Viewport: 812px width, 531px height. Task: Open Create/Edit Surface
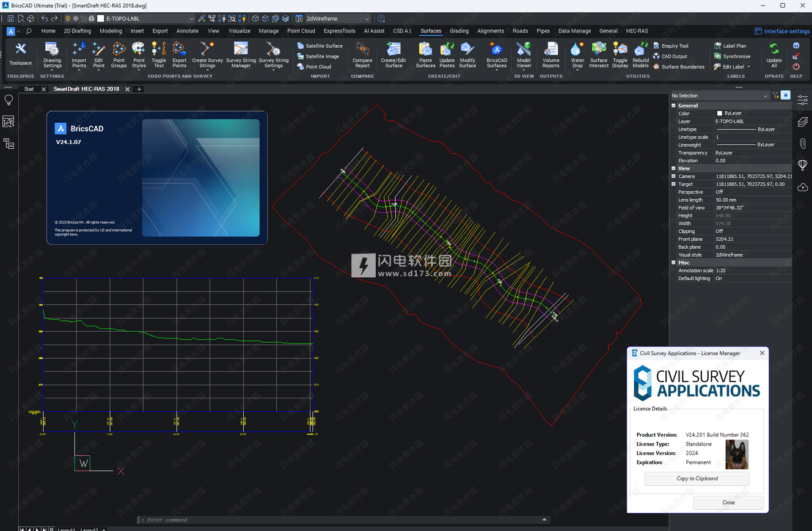pos(393,55)
